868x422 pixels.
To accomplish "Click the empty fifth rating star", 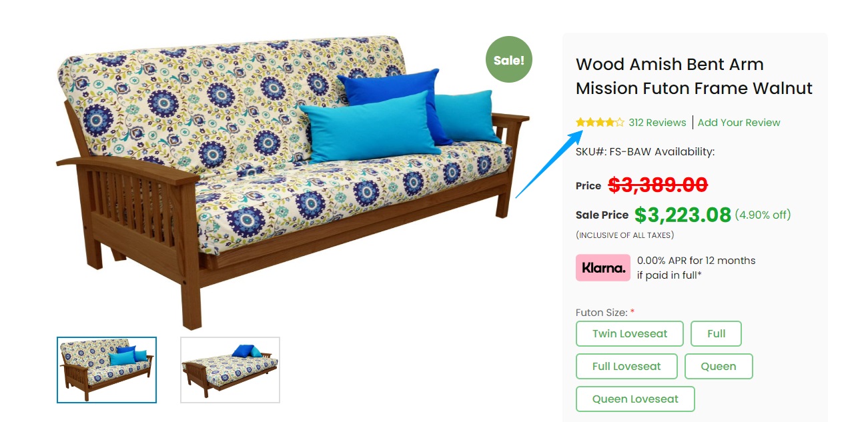I will (620, 123).
